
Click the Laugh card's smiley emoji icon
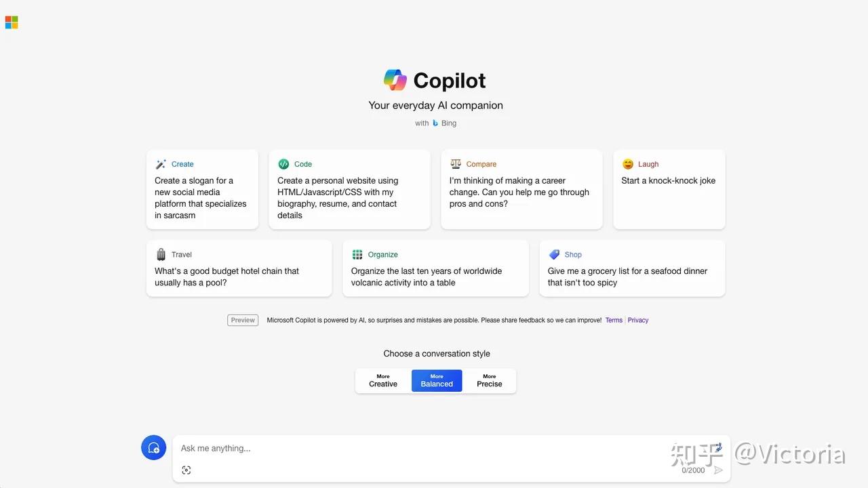(627, 164)
